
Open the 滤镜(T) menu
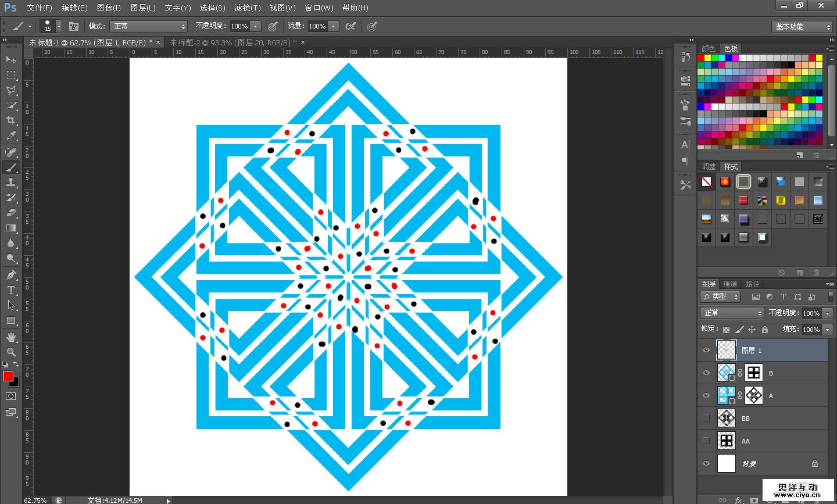tap(247, 8)
